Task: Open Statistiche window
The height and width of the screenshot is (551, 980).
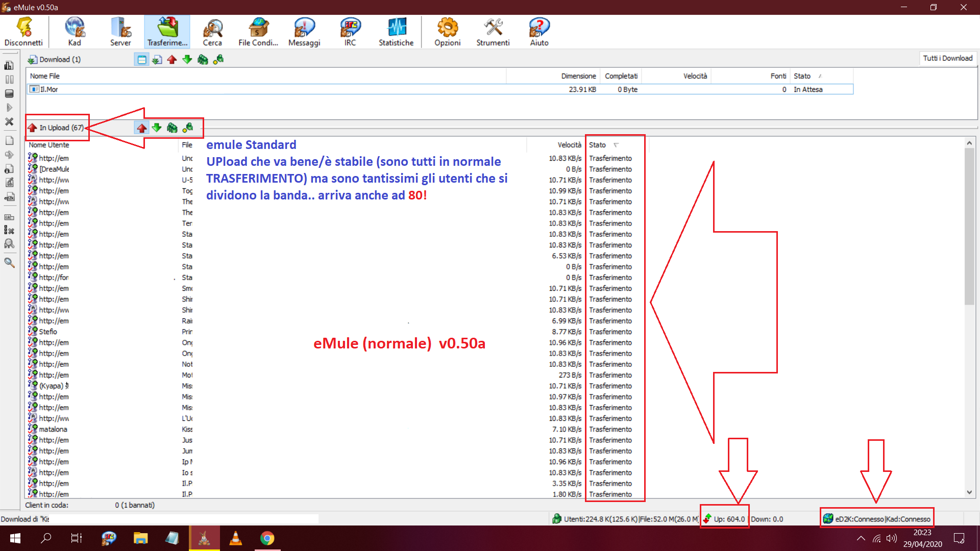Action: click(396, 32)
